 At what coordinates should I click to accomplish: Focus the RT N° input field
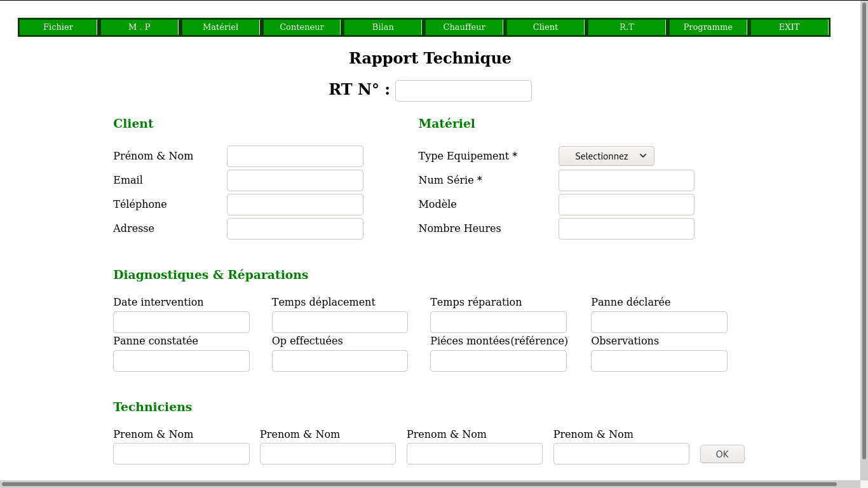tap(463, 91)
